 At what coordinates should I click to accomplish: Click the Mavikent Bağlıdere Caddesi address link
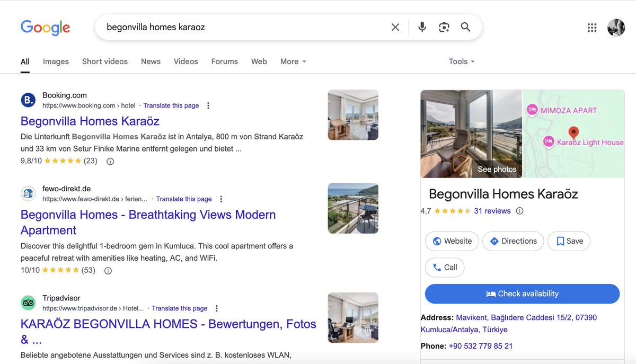[509, 324]
